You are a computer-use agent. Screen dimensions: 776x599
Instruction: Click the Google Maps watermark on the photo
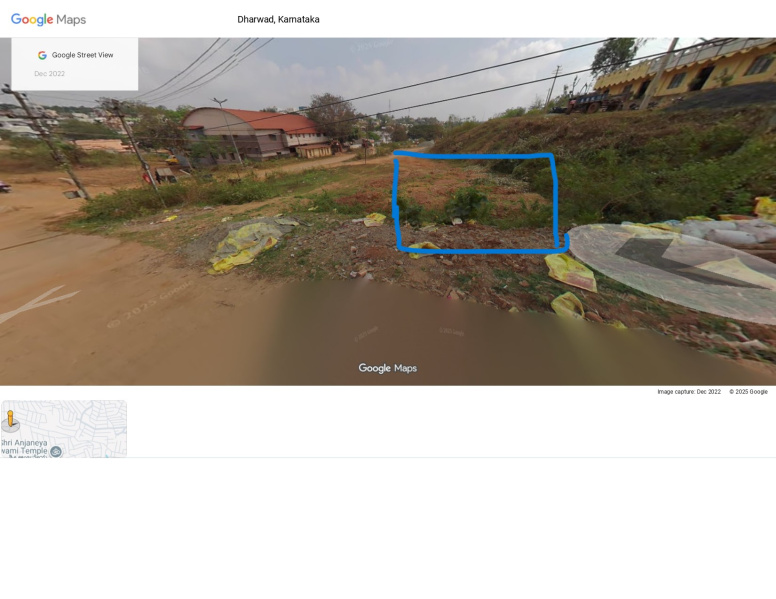[388, 368]
